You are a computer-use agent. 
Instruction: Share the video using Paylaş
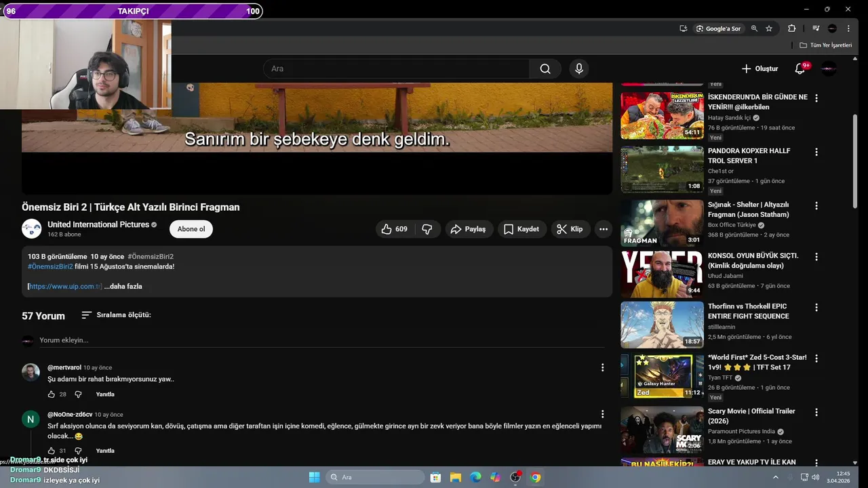469,229
